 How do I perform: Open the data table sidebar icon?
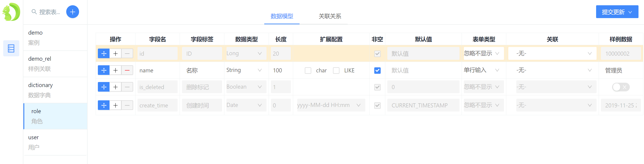(x=11, y=48)
